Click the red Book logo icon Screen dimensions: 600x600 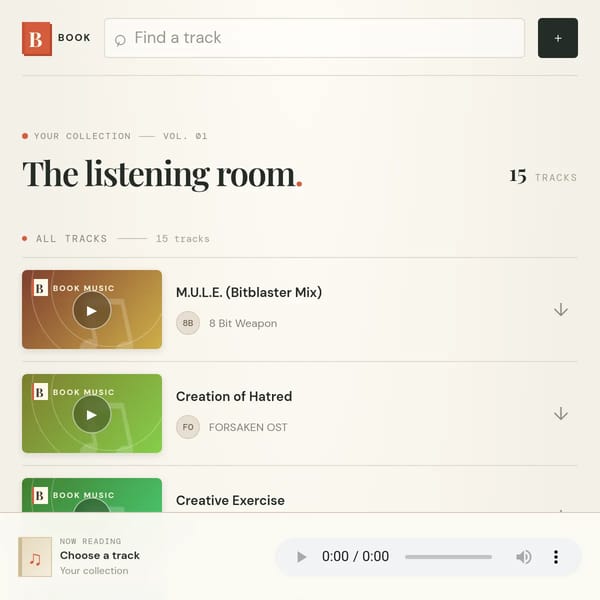37,39
